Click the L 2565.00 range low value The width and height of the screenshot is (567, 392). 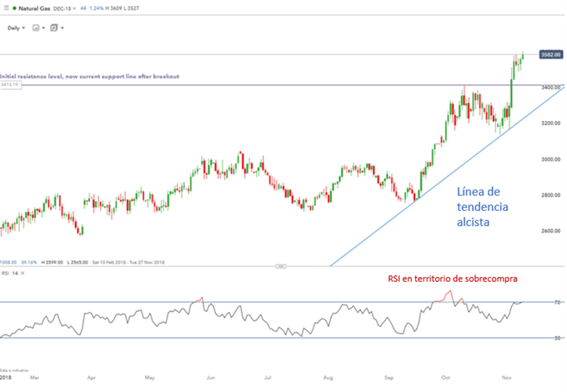click(x=78, y=262)
